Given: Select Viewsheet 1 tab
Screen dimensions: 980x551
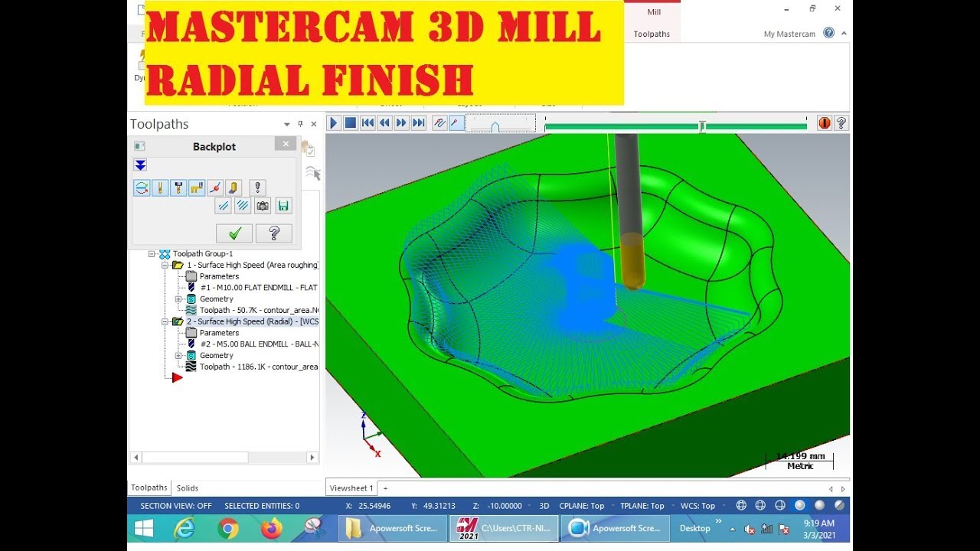Looking at the screenshot, I should (351, 488).
